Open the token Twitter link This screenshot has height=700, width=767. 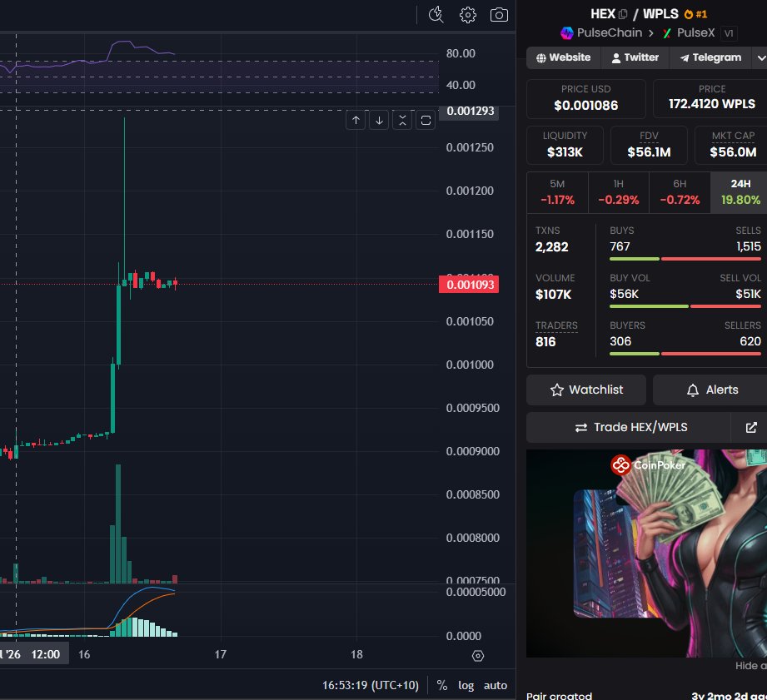coord(635,57)
